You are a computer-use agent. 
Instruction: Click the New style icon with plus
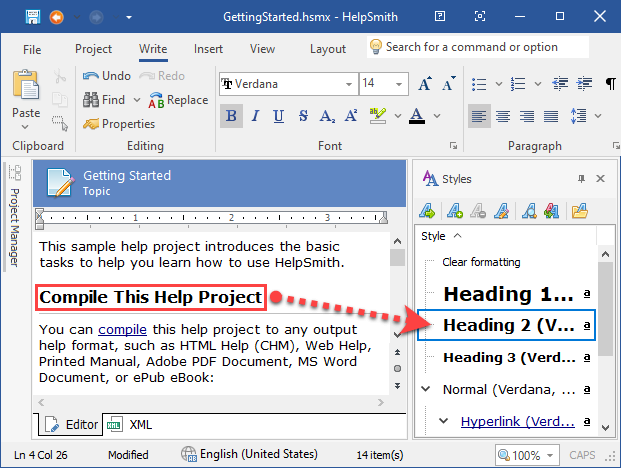click(x=455, y=211)
